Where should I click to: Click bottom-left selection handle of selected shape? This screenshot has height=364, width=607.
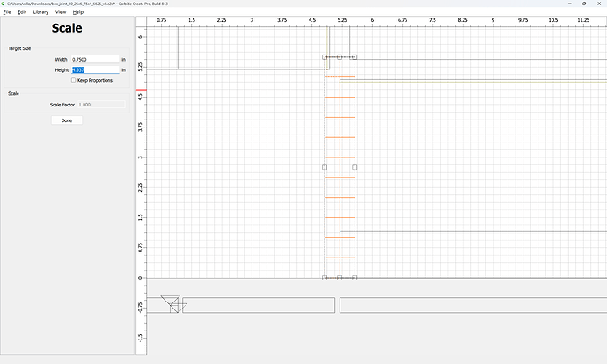click(325, 278)
